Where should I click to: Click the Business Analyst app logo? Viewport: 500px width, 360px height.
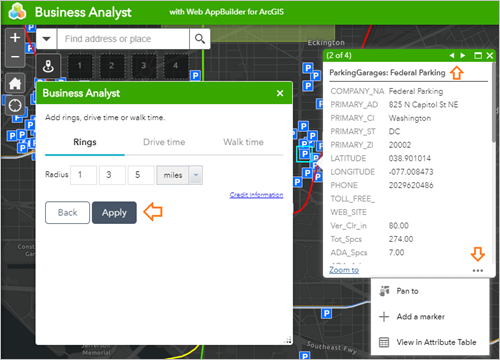(17, 12)
